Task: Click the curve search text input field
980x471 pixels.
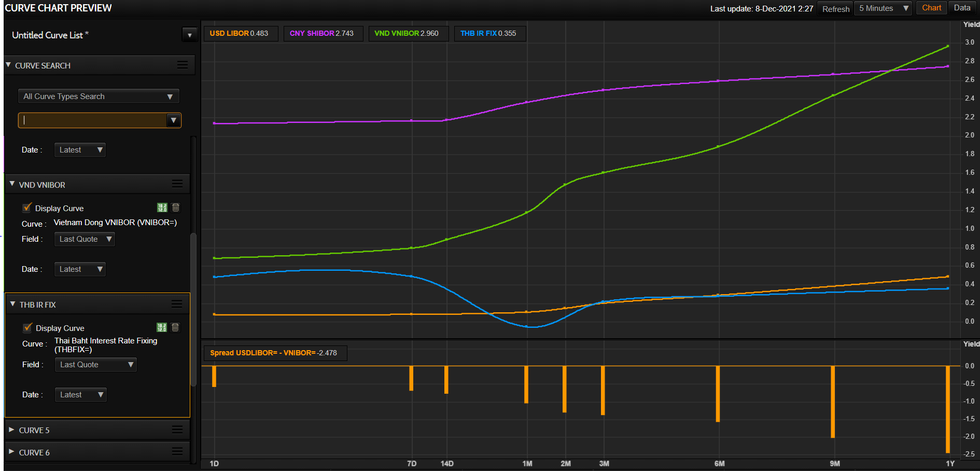Action: point(93,120)
